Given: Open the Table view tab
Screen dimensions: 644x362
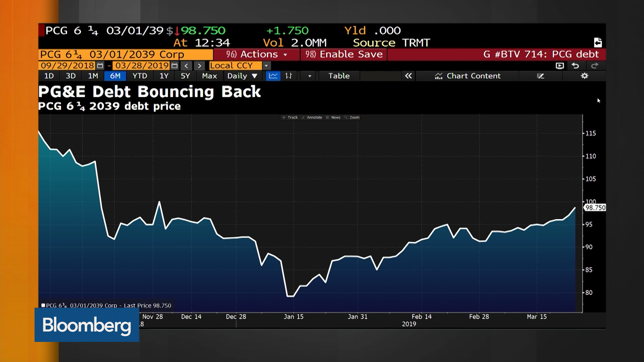Looking at the screenshot, I should [339, 76].
